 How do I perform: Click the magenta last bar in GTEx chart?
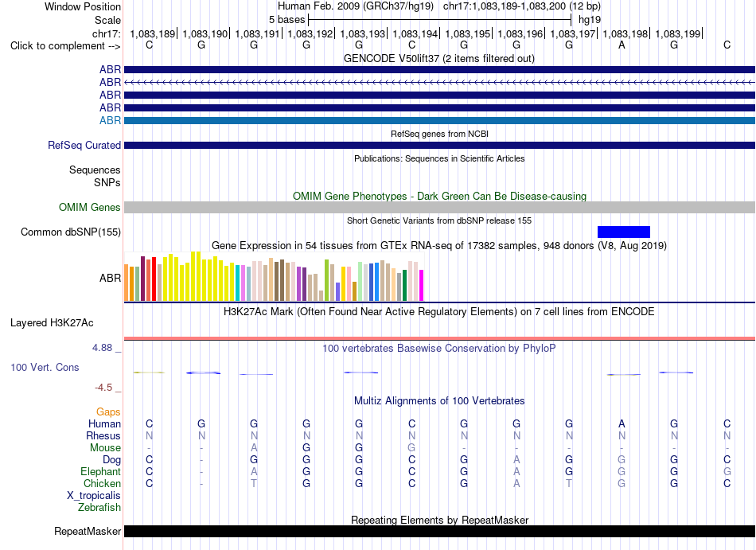point(422,286)
